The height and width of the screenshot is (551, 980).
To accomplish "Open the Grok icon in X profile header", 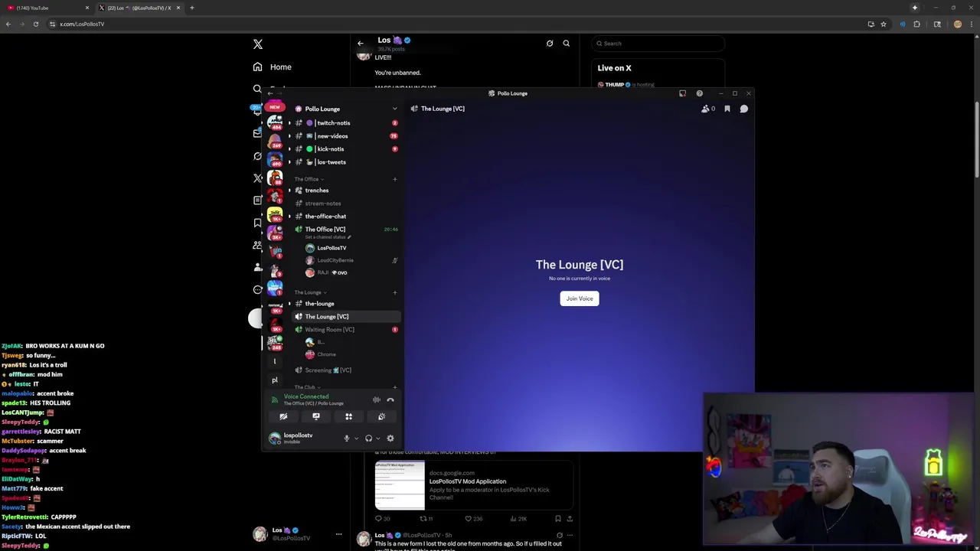I will point(550,44).
